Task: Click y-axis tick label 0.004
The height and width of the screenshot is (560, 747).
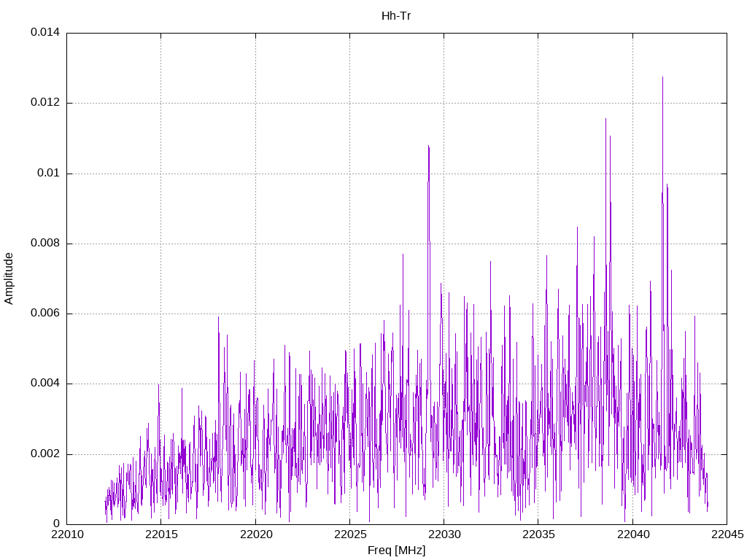Action: pos(45,384)
